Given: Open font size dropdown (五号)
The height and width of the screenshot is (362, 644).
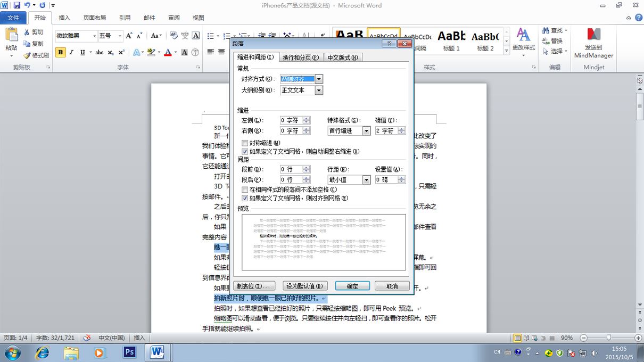Looking at the screenshot, I should (x=120, y=36).
